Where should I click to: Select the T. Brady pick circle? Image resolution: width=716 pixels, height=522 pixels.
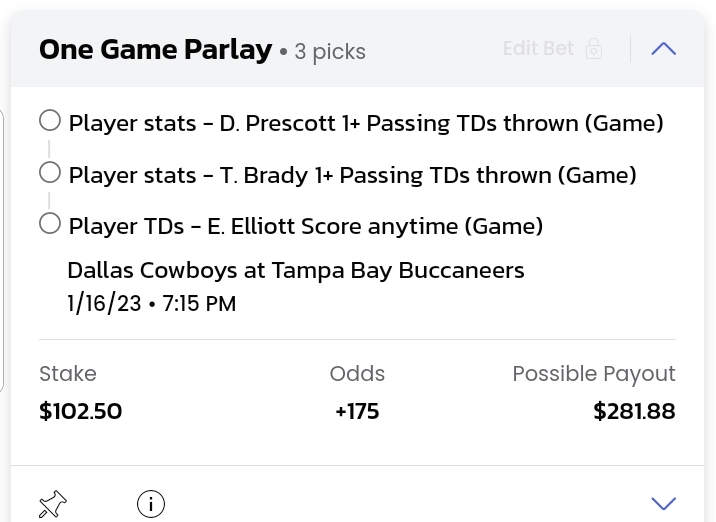point(50,173)
